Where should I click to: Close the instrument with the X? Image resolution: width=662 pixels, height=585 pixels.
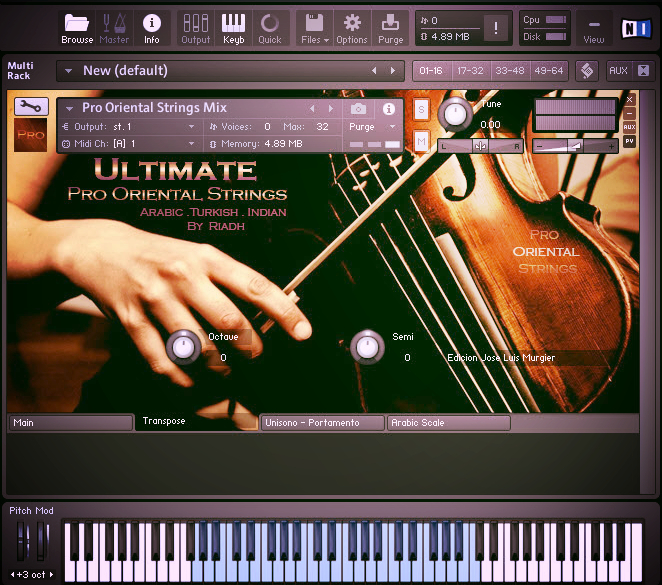click(629, 100)
